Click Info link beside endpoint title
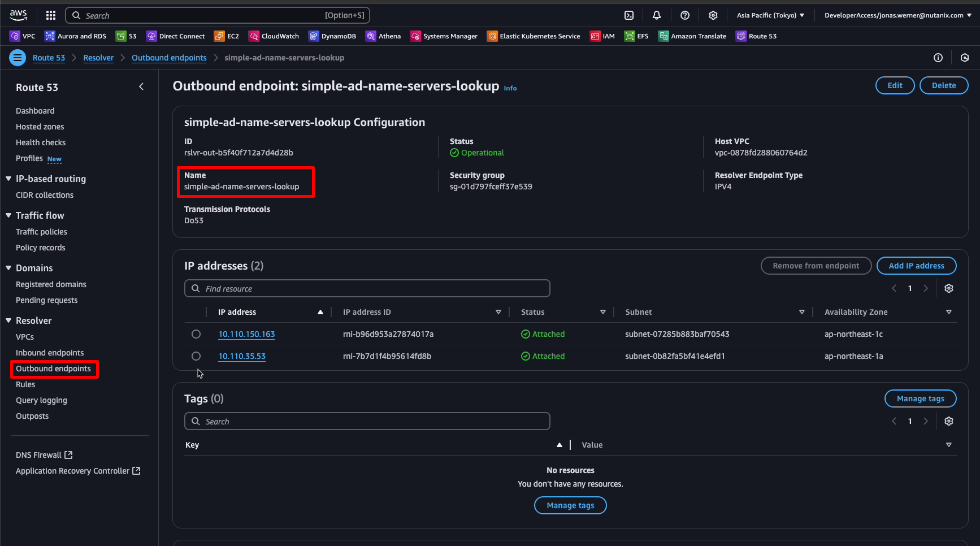Image resolution: width=980 pixels, height=546 pixels. (x=510, y=88)
